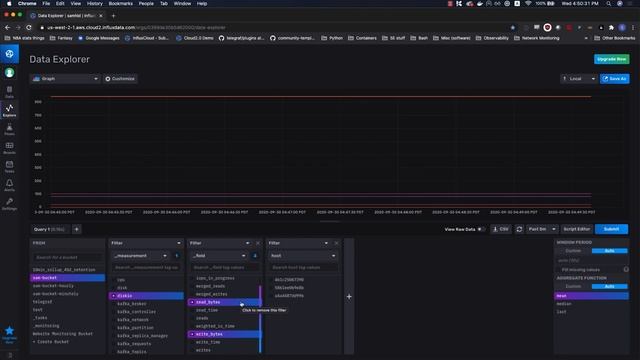Open the Tasks icon in the sidebar

click(x=9, y=167)
